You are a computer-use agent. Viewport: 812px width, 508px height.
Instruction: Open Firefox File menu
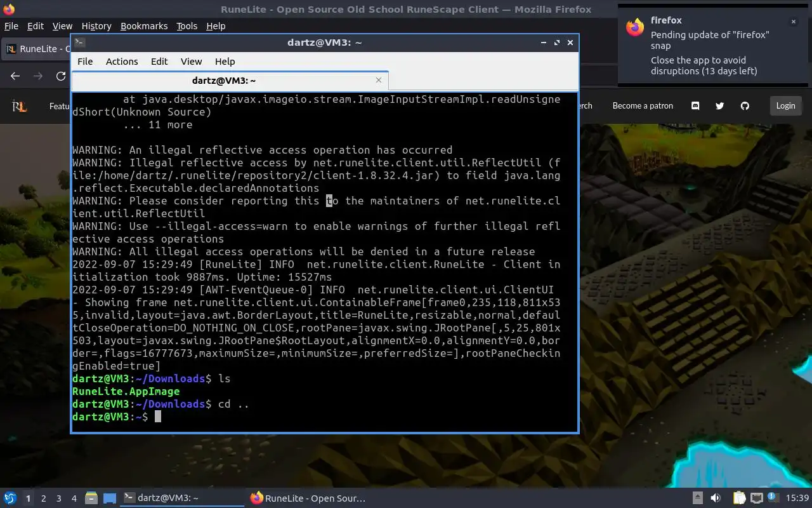click(11, 26)
